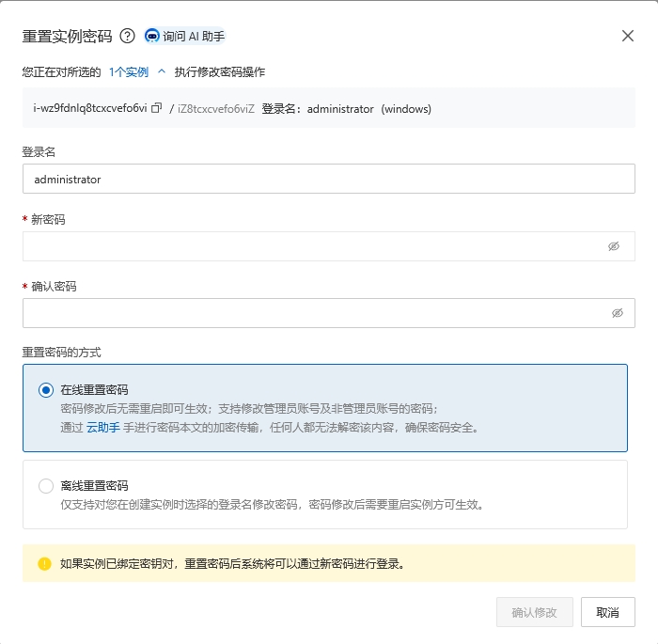Click the yellow warning icon
This screenshot has height=644, width=658.
pyautogui.click(x=44, y=564)
